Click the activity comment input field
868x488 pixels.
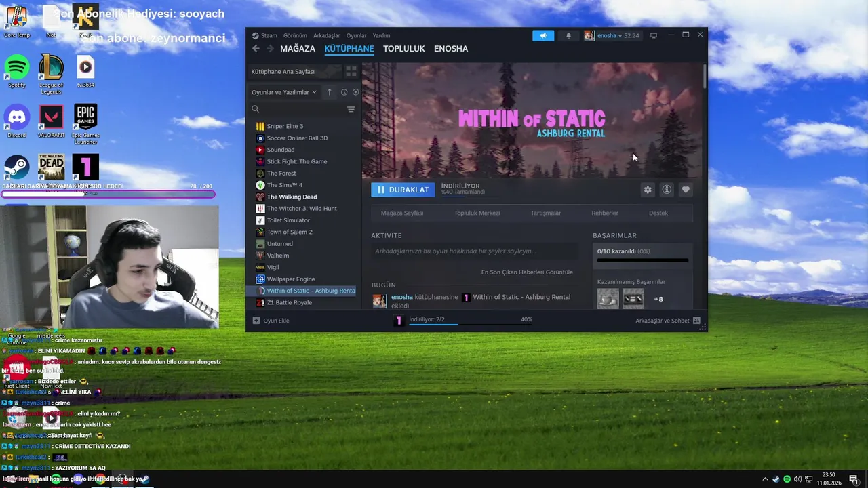[475, 251]
